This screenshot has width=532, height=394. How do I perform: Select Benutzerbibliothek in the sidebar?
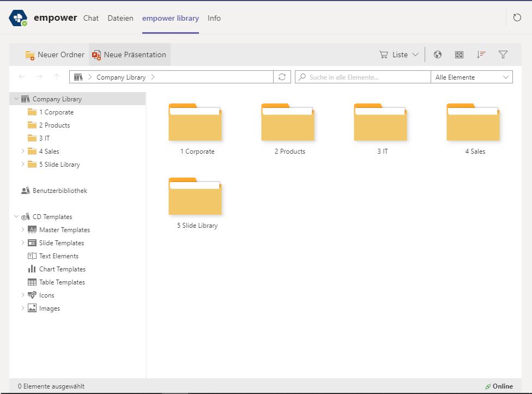pyautogui.click(x=59, y=191)
